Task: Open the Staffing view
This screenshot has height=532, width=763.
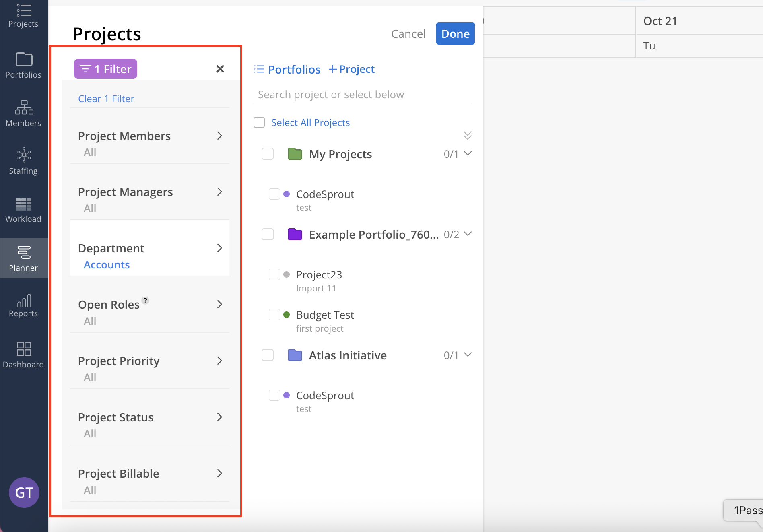Action: pyautogui.click(x=23, y=161)
